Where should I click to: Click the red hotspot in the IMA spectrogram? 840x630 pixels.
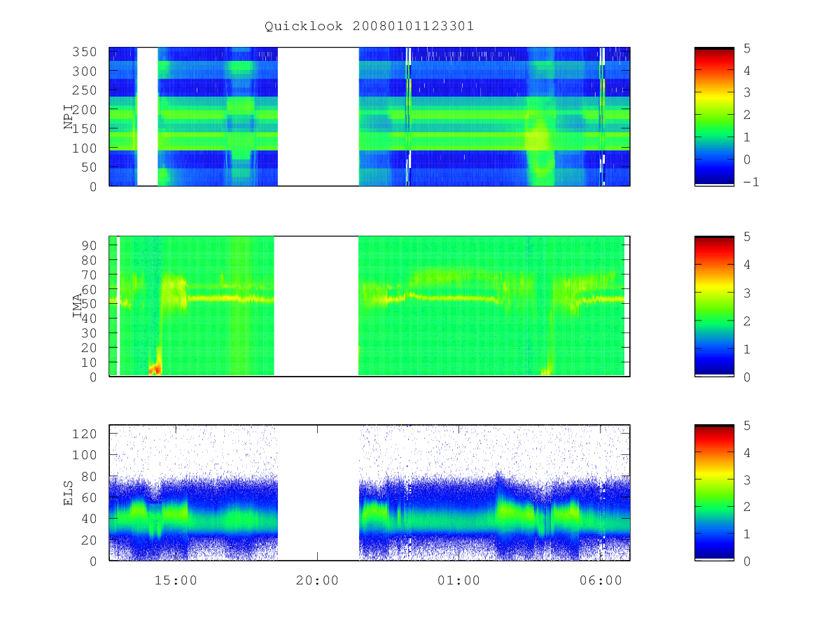155,368
